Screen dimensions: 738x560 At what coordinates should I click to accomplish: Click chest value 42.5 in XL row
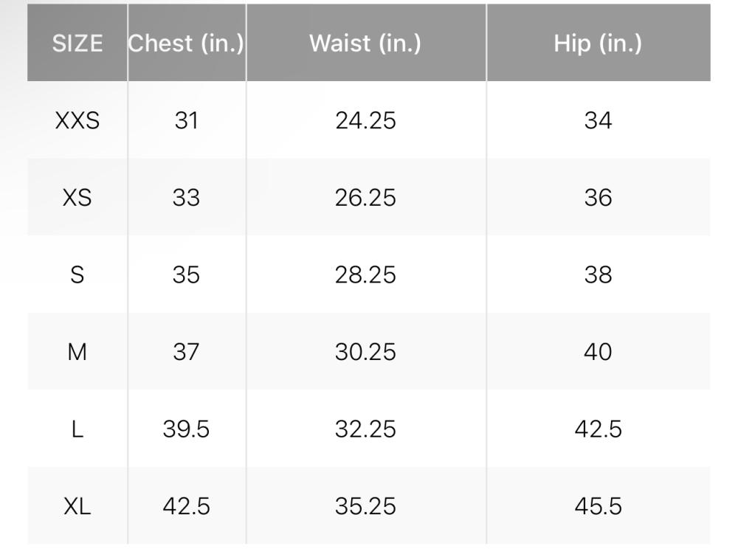(x=187, y=506)
